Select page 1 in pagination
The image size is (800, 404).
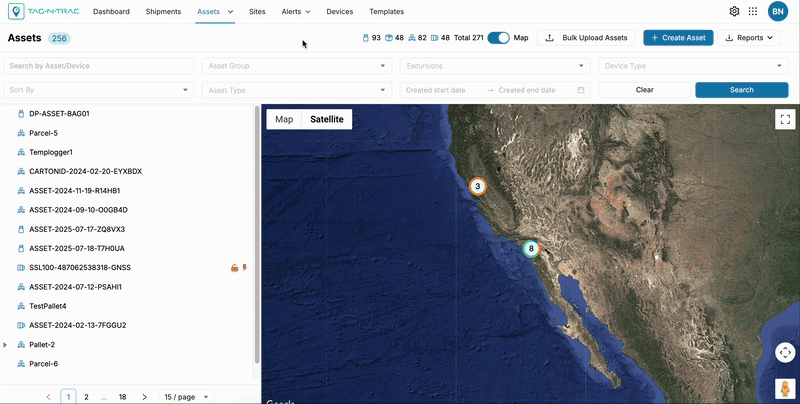click(68, 397)
